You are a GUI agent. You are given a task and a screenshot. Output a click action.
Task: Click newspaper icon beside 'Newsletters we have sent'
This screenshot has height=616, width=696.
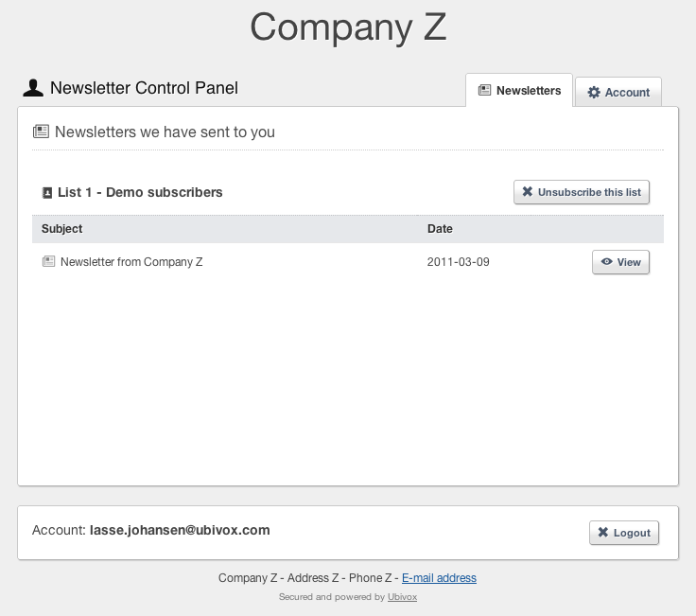[41, 132]
